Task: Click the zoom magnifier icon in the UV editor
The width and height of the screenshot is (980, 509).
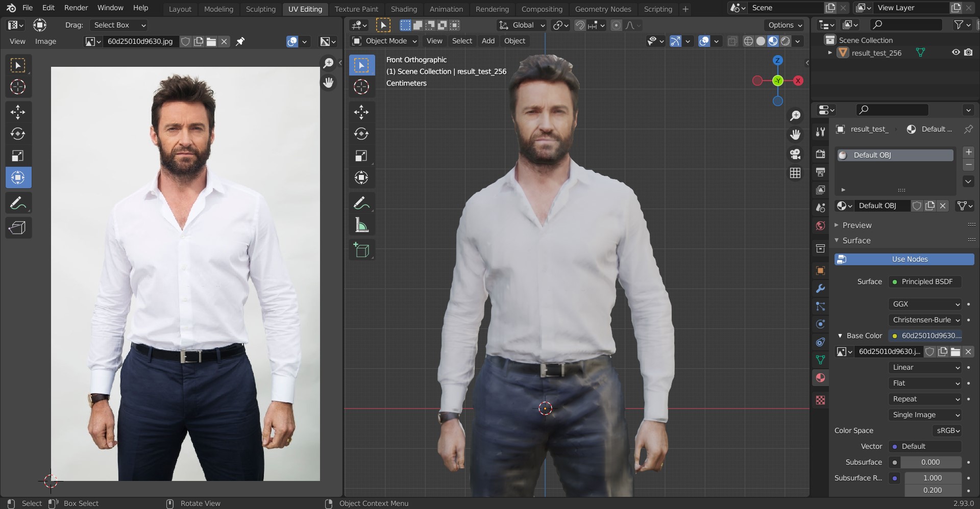Action: click(328, 63)
